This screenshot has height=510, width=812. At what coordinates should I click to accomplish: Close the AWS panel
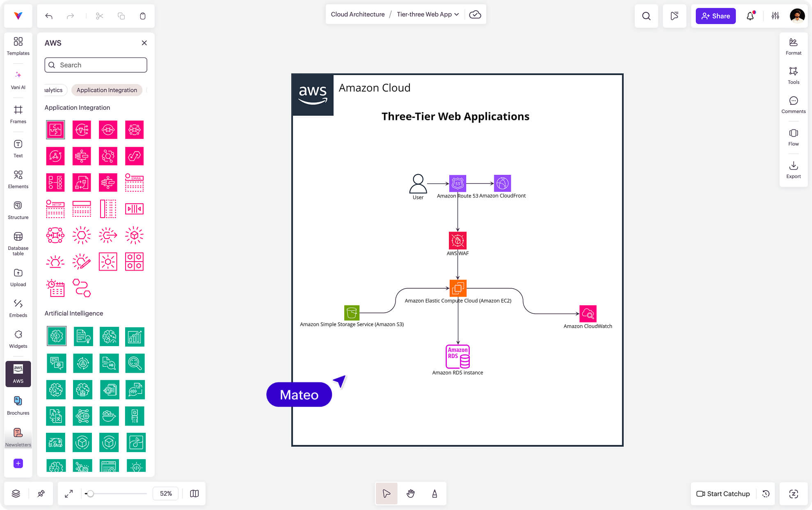tap(144, 43)
